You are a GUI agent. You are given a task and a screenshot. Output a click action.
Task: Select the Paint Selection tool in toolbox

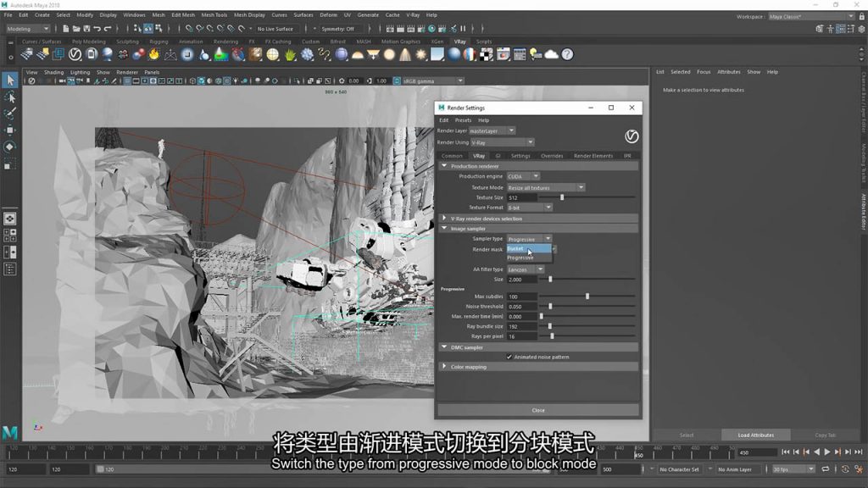pyautogui.click(x=10, y=114)
